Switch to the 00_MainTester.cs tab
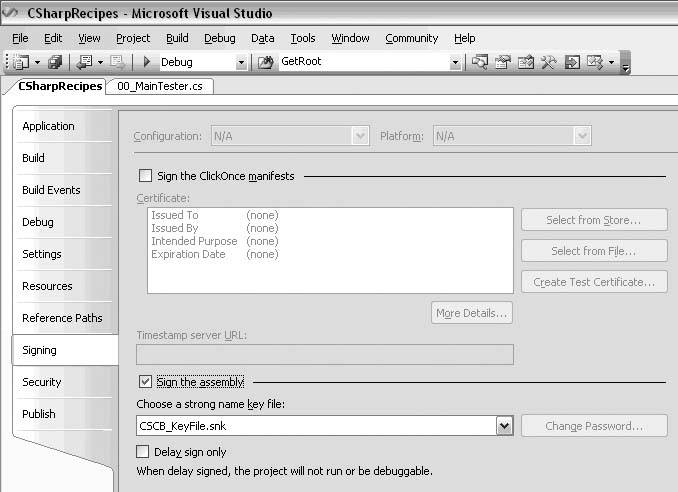Screen dimensions: 678x492 click(x=161, y=86)
